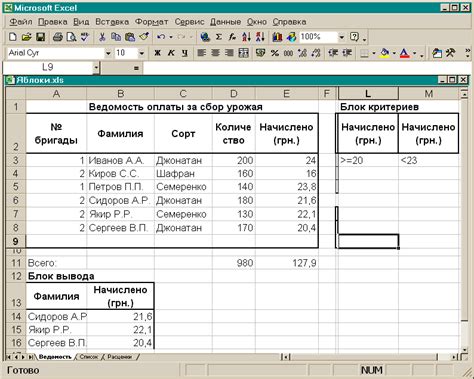
Task: Click the vertical scrollbar down arrow
Action: (x=464, y=350)
